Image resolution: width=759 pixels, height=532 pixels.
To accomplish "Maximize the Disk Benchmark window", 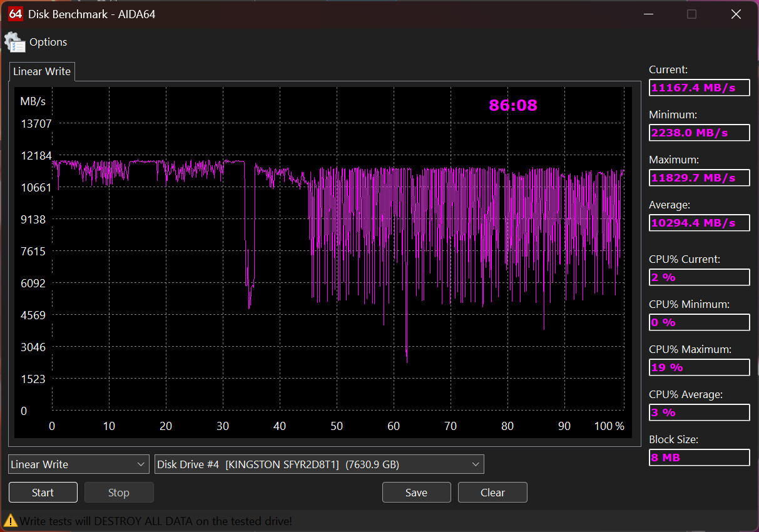I will pos(691,14).
